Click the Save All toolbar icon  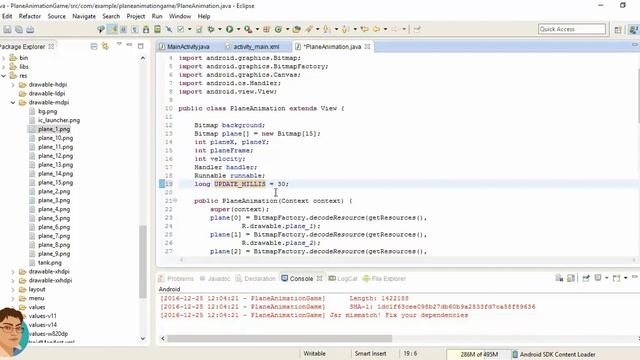[x=19, y=29]
